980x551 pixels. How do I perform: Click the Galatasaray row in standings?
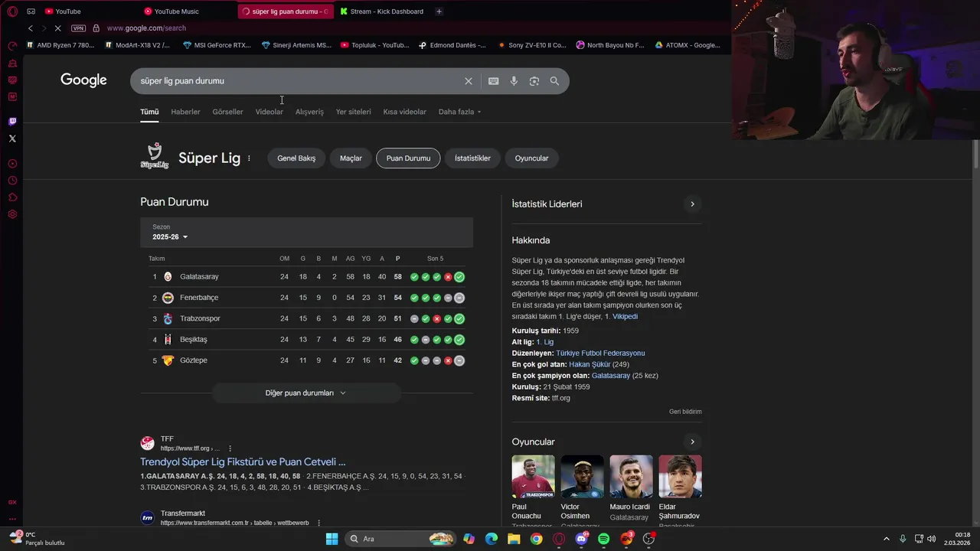click(306, 277)
